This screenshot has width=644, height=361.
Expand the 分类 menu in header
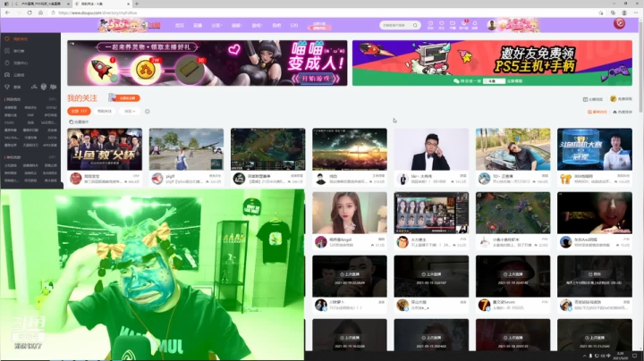click(x=216, y=25)
